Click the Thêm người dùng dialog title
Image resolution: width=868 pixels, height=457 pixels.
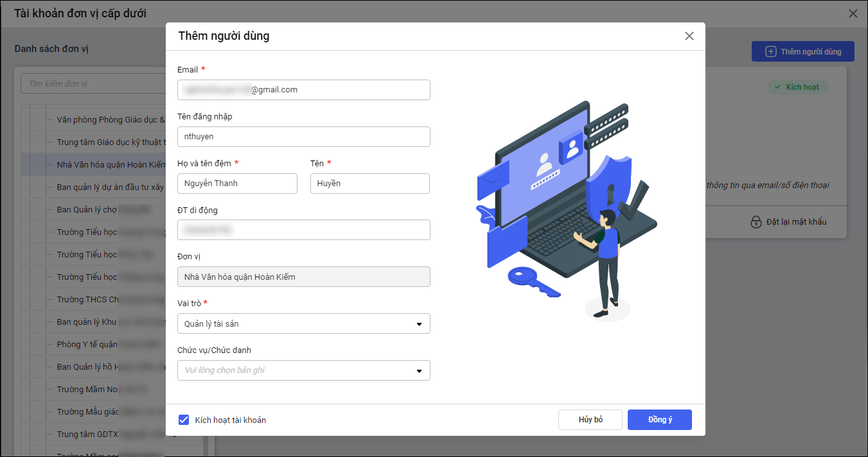point(224,36)
